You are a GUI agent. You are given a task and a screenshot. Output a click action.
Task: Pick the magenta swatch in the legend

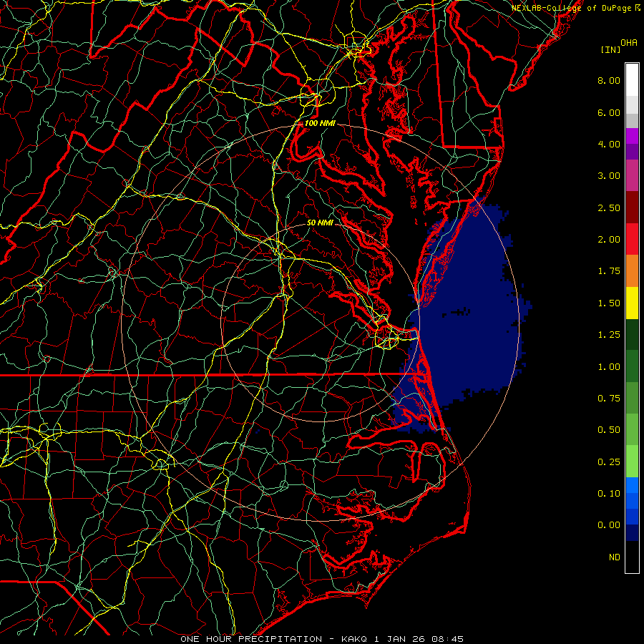(632, 136)
